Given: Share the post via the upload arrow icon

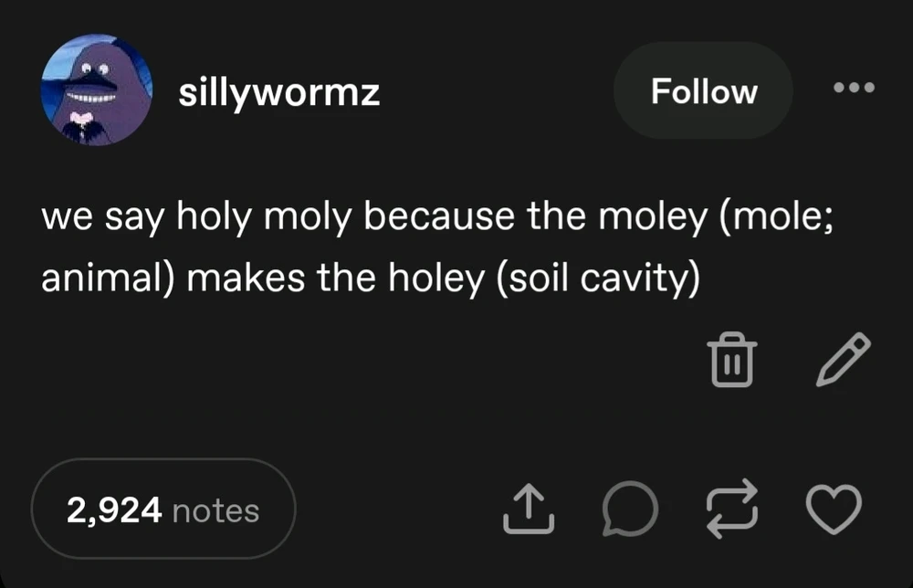Looking at the screenshot, I should 530,509.
